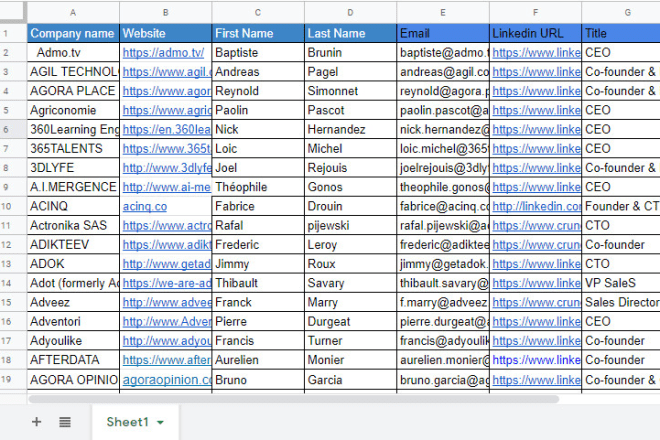This screenshot has height=440, width=660.
Task: Open the acinq.co website link
Action: click(145, 206)
